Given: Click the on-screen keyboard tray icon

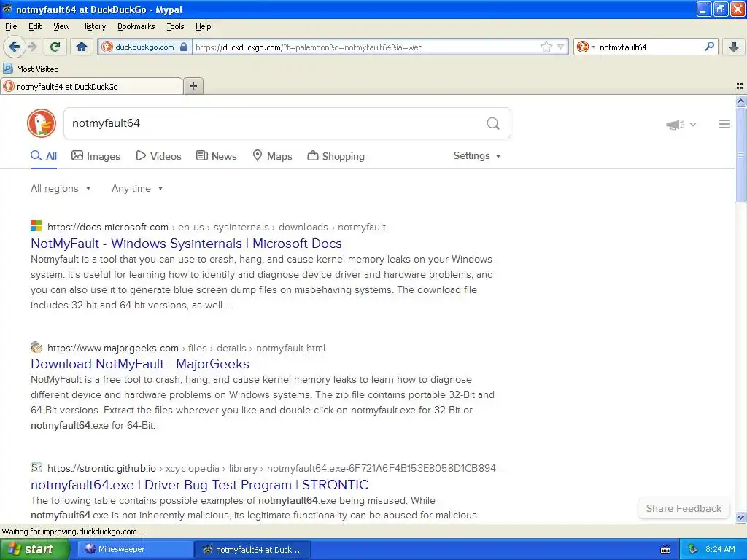Looking at the screenshot, I should (665, 550).
